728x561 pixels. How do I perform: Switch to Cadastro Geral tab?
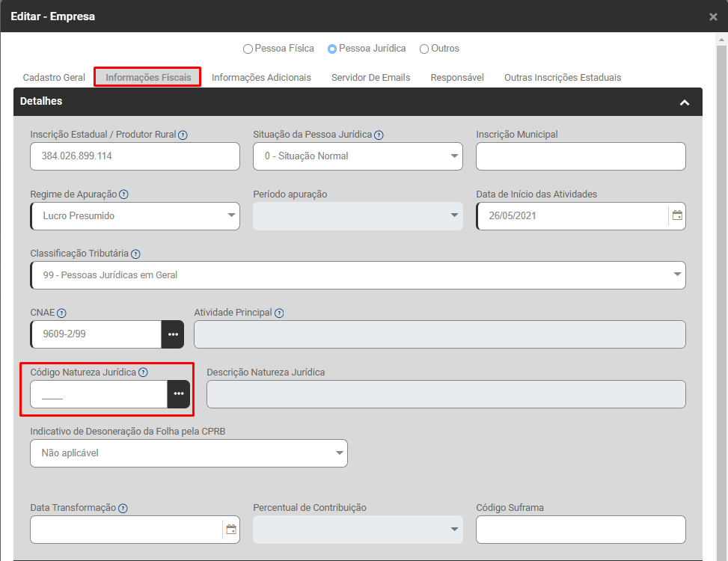[x=54, y=78]
